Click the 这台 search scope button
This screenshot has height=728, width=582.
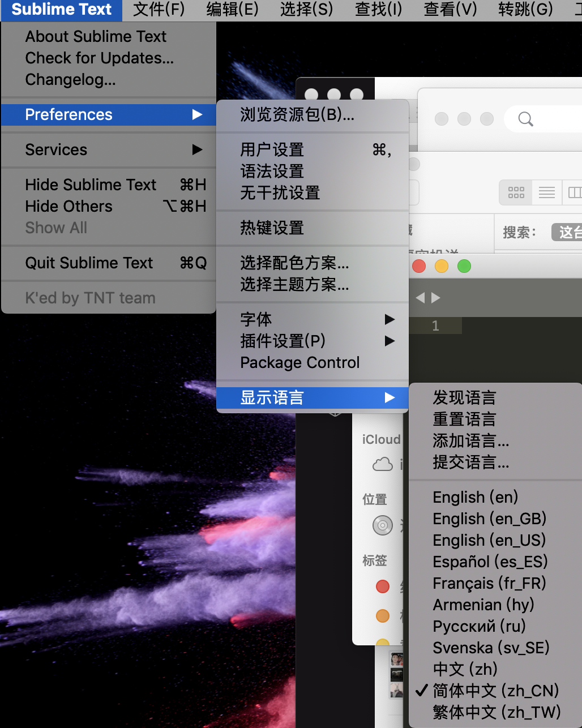coord(567,232)
